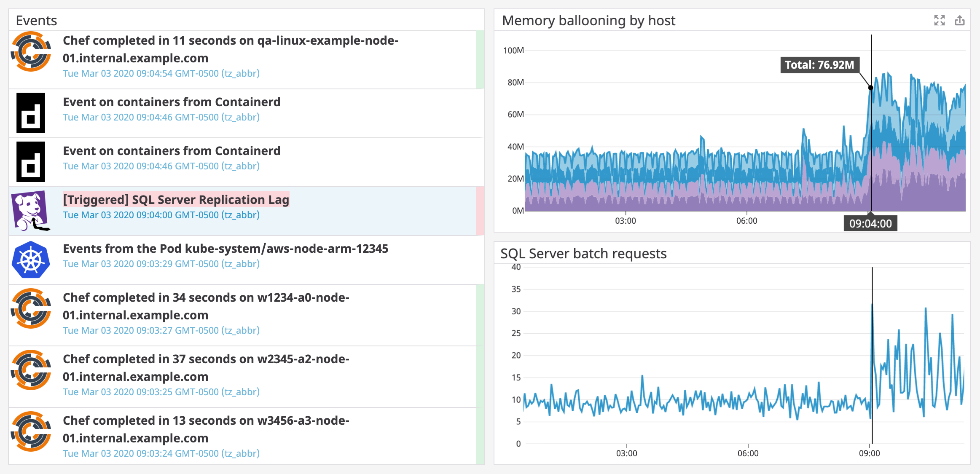Expand the Memory ballooning graph to fullscreen

(939, 20)
